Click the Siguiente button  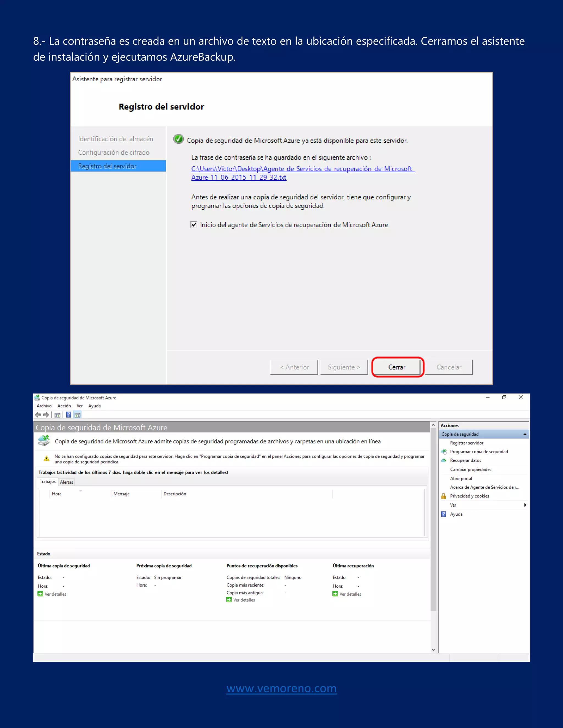[x=344, y=367]
